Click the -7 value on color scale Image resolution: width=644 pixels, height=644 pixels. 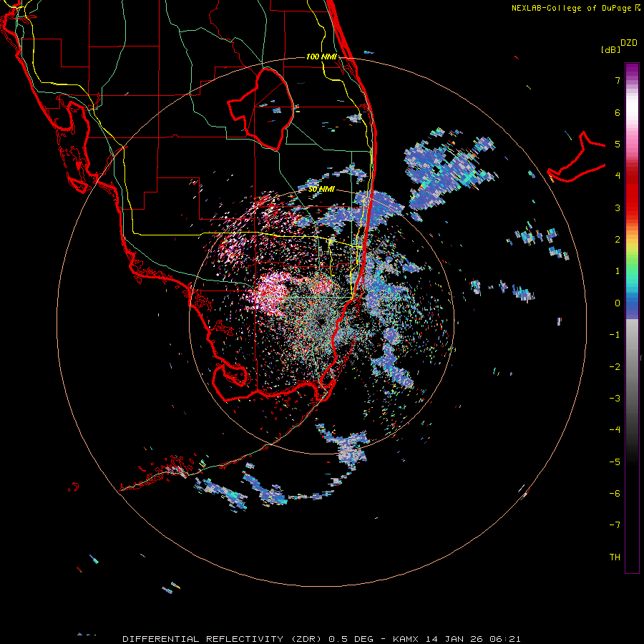[x=615, y=525]
